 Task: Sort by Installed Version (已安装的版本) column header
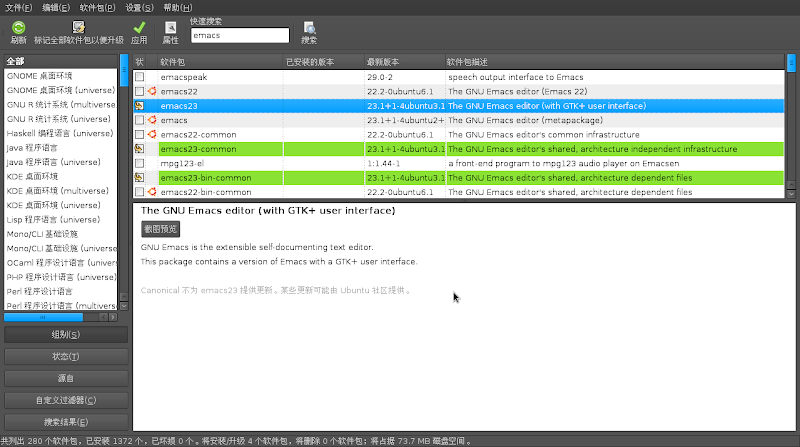(323, 62)
